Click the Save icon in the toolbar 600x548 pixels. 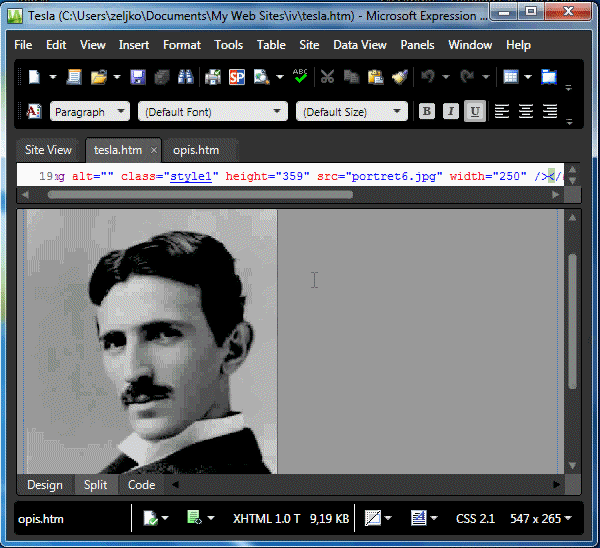138,77
